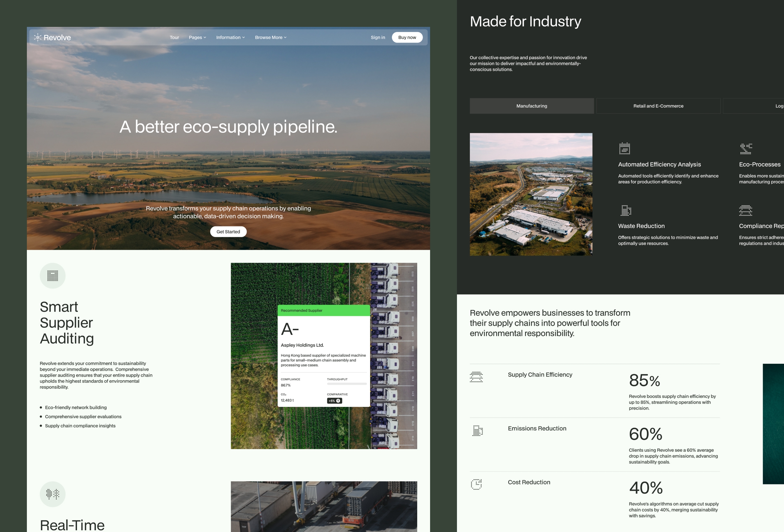Viewport: 784px width, 532px height.
Task: Click the Sign in link
Action: click(377, 38)
